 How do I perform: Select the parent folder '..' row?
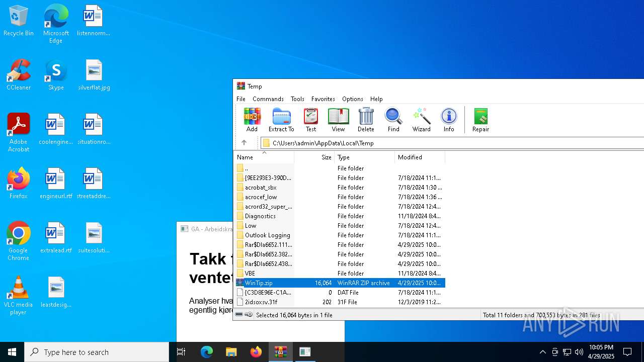[x=340, y=168]
